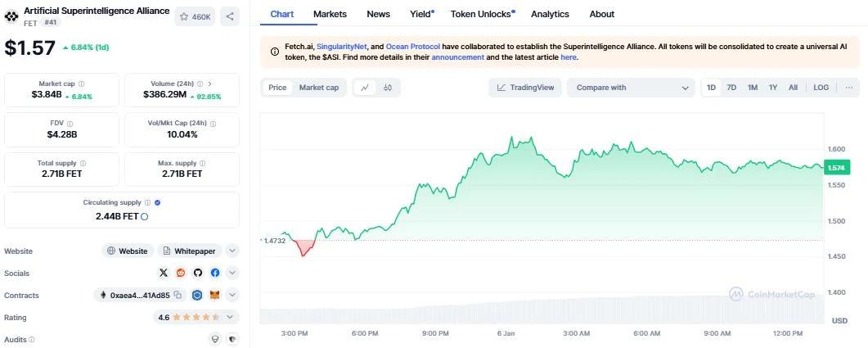Image resolution: width=868 pixels, height=348 pixels.
Task: Open the Reddit social link
Action: pos(181,273)
